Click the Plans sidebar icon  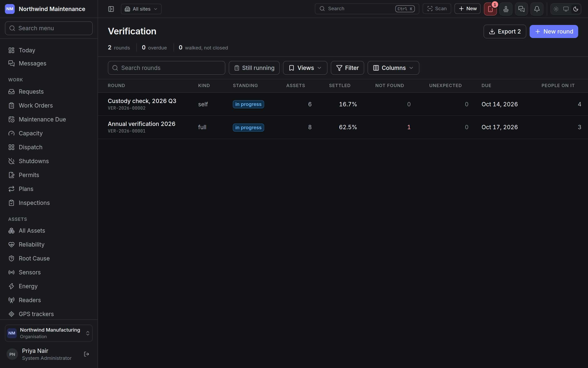(11, 189)
